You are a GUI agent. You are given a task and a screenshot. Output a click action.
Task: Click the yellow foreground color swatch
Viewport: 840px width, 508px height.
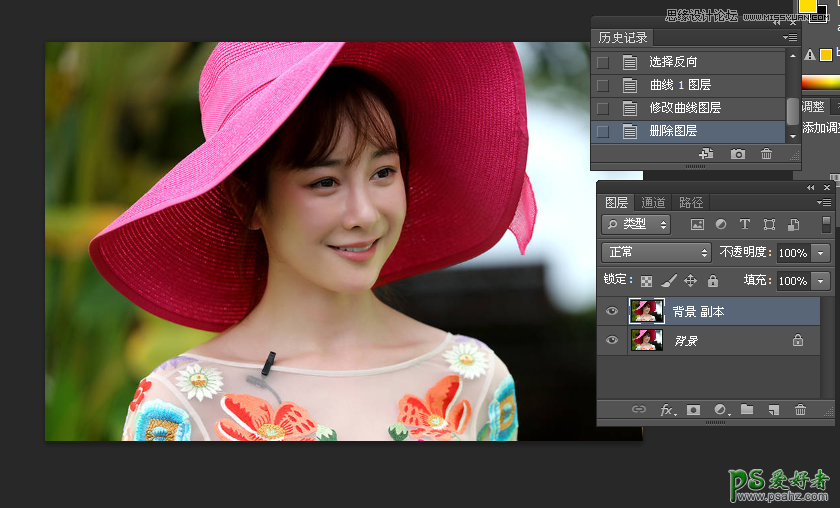[x=807, y=5]
